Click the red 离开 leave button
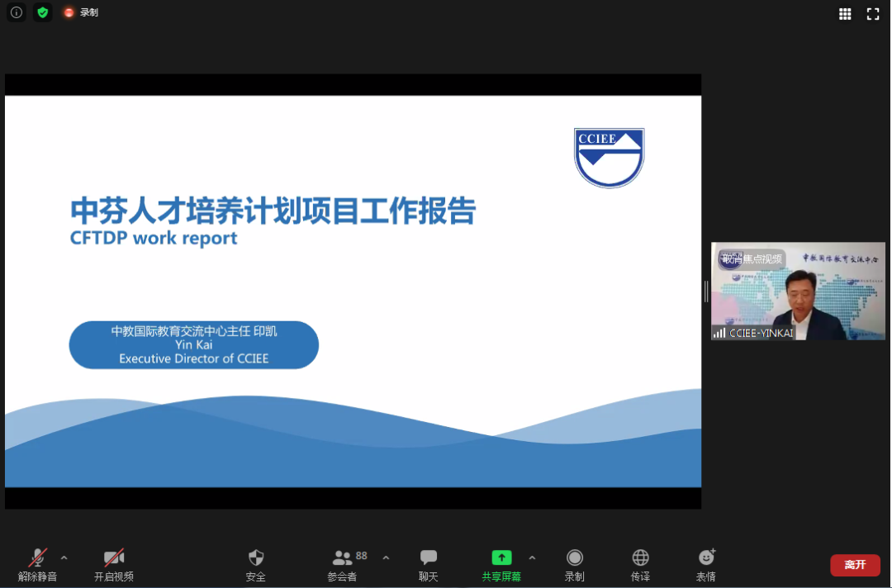Image resolution: width=892 pixels, height=588 pixels. point(855,565)
